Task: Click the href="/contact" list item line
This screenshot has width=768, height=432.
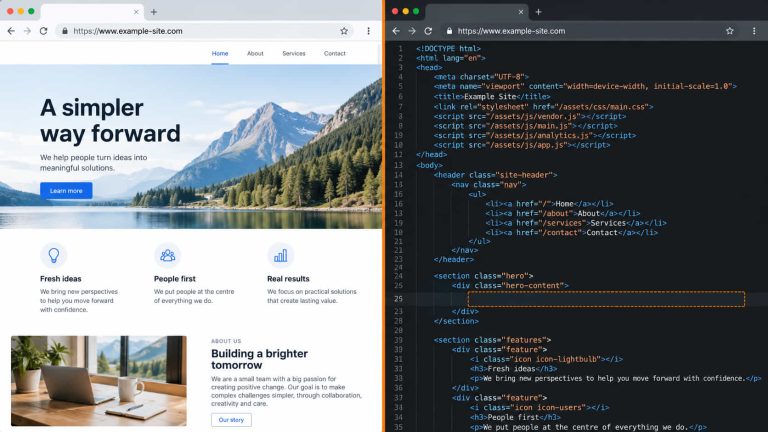Action: (572, 233)
